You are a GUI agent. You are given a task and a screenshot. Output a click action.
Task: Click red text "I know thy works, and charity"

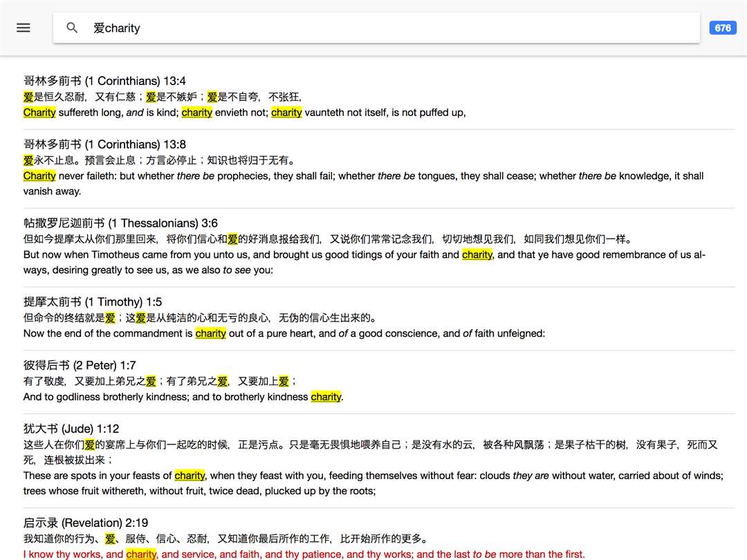[x=90, y=554]
